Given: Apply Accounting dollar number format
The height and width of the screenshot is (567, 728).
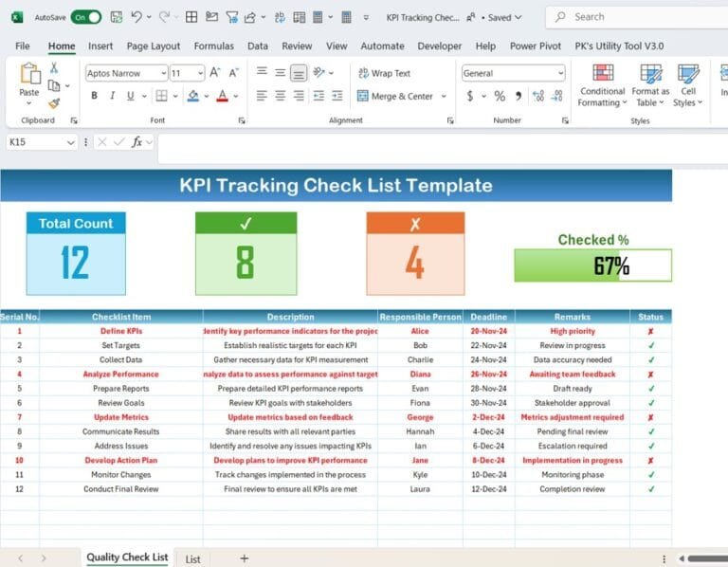Looking at the screenshot, I should click(470, 96).
